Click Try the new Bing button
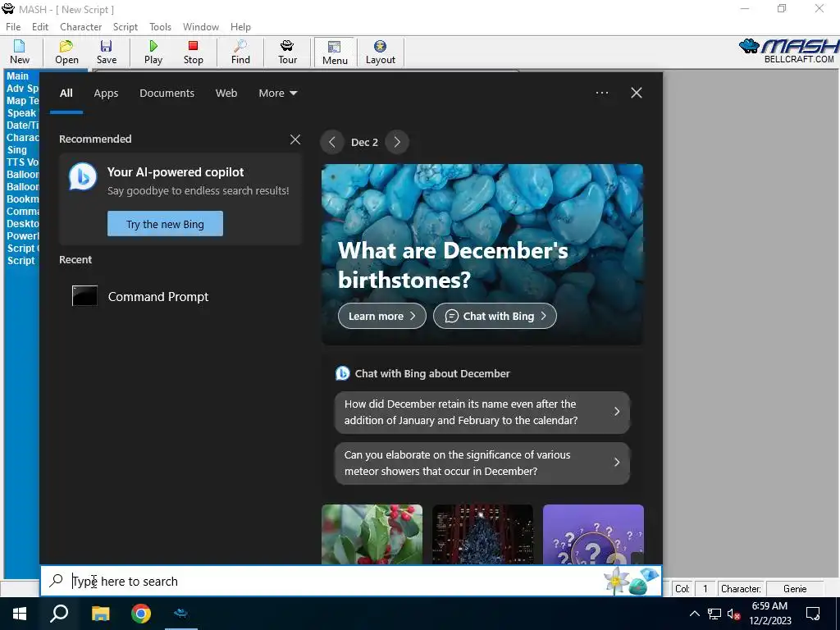The image size is (840, 630). click(x=165, y=224)
